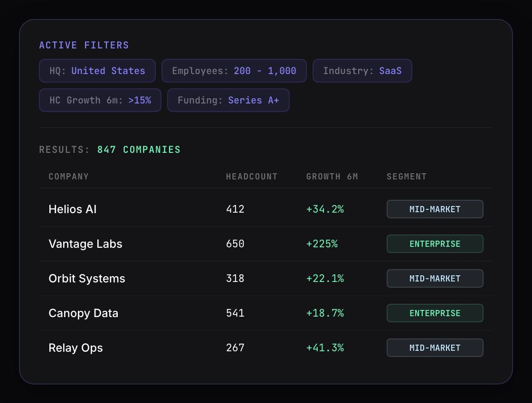This screenshot has width=532, height=403.
Task: Click the Company column header
Action: pos(68,177)
